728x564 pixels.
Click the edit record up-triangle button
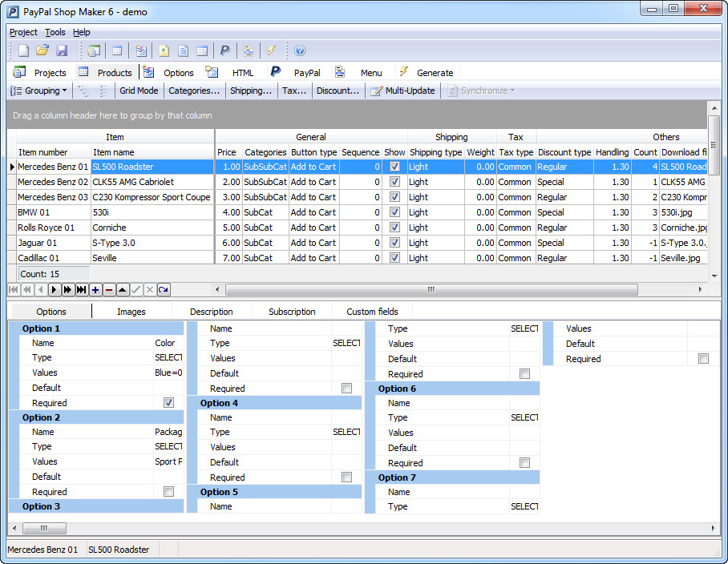[122, 290]
